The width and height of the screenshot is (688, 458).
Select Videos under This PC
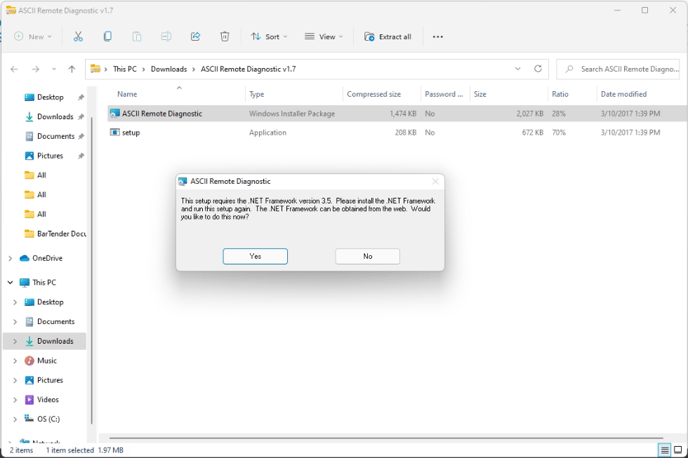(x=48, y=400)
